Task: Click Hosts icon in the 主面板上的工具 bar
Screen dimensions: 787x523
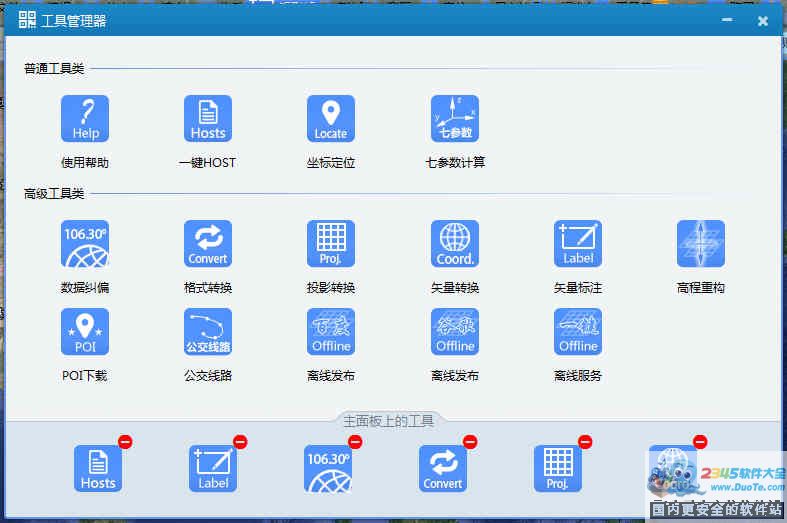Action: tap(98, 469)
